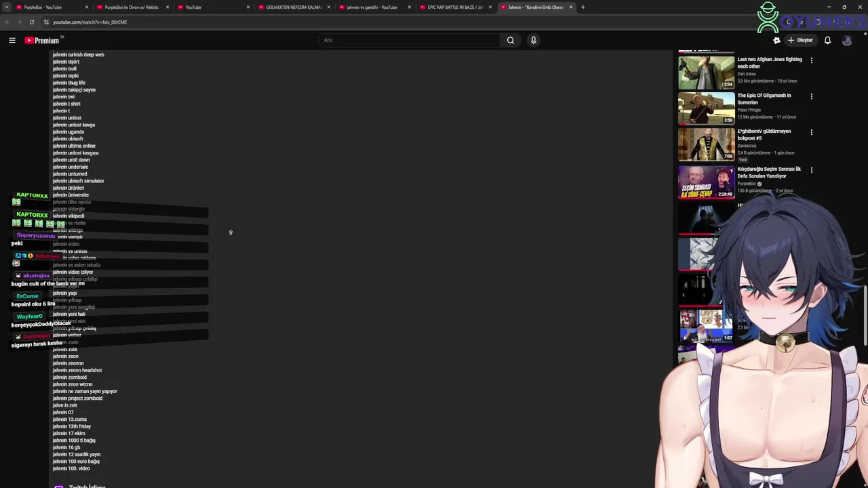The width and height of the screenshot is (868, 488).
Task: Click Seçim Sonrası thumbnail 2:28:48
Action: coord(707,182)
